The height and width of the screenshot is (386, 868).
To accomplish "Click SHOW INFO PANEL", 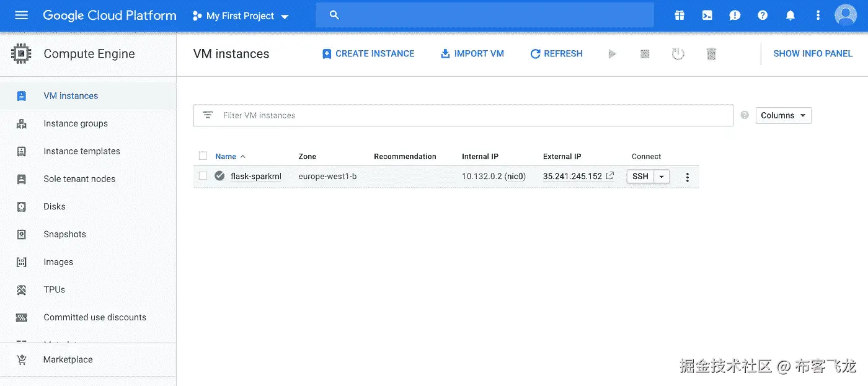I will (813, 54).
